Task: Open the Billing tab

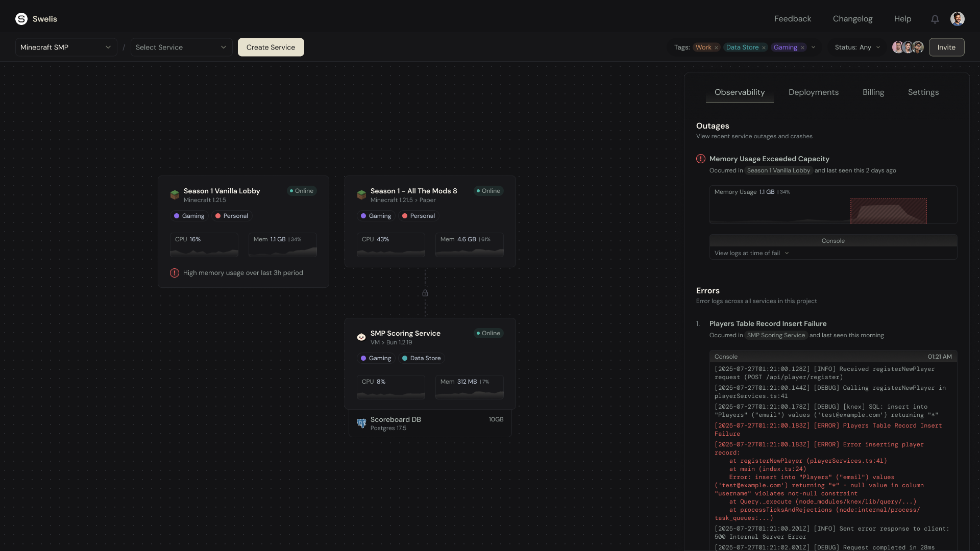Action: [873, 92]
